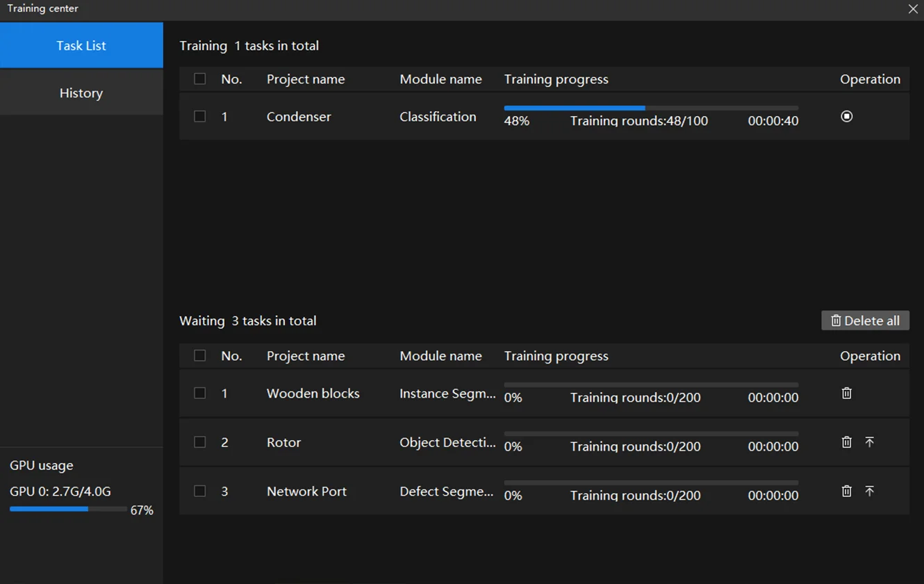This screenshot has height=584, width=924.
Task: Select the Condenser project name
Action: pyautogui.click(x=299, y=117)
